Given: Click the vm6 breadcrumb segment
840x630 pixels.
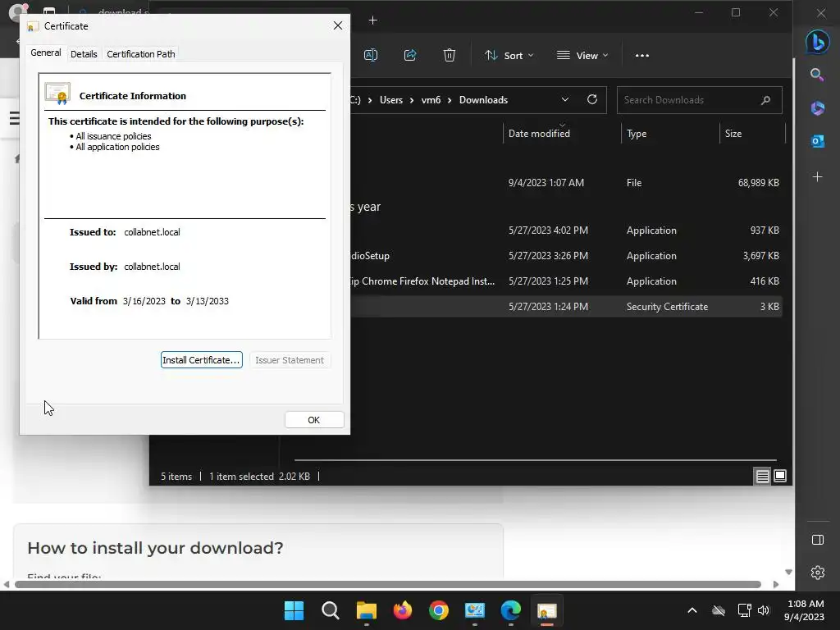Looking at the screenshot, I should 431,100.
